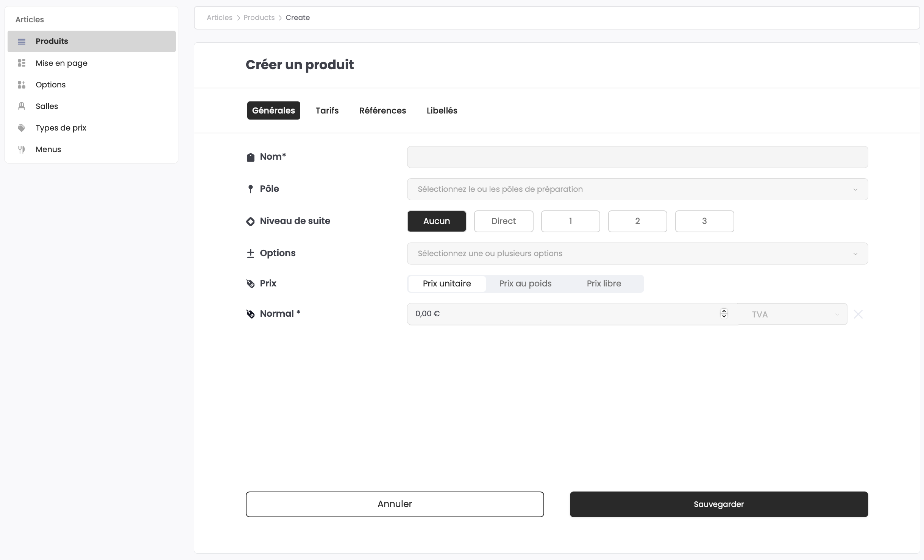The width and height of the screenshot is (924, 560).
Task: Set niveau de suite to 2
Action: pos(637,221)
